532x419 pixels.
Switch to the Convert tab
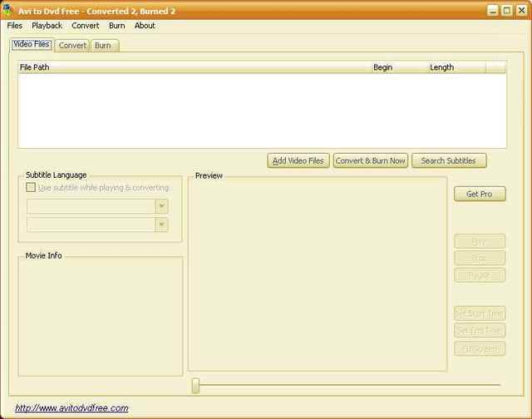tap(72, 46)
